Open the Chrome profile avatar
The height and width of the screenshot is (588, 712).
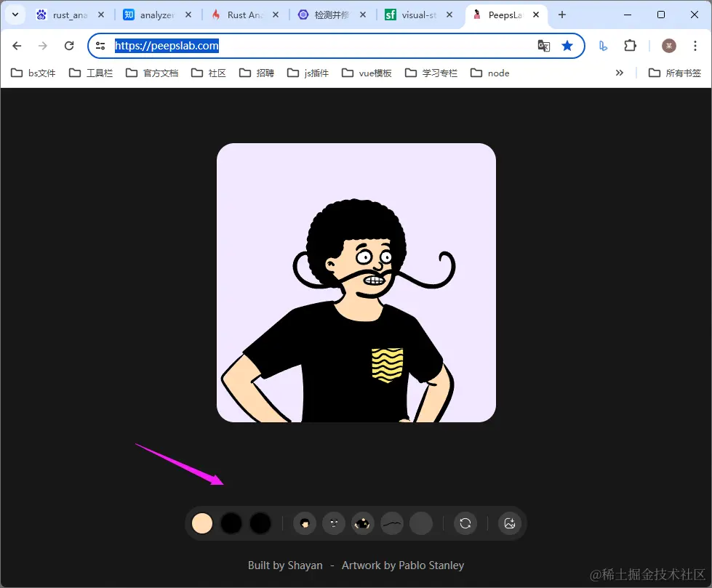pos(669,46)
